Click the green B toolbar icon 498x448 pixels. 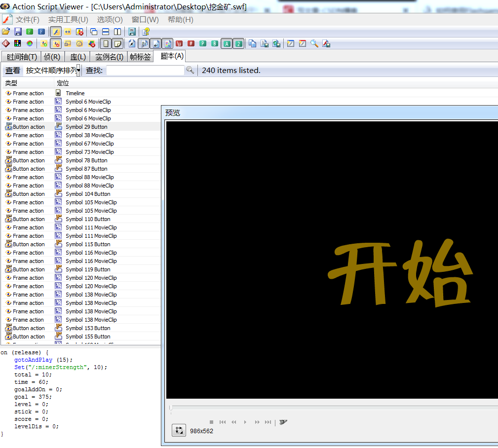pyautogui.click(x=215, y=43)
